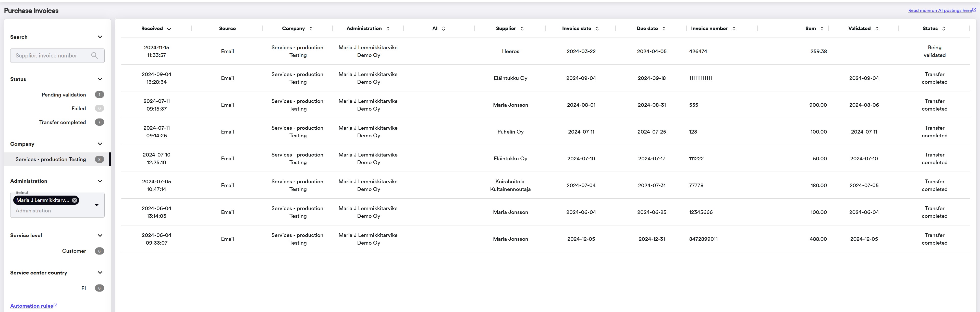Select Services - production Testing company filter
Image resolution: width=980 pixels, height=312 pixels.
pos(57,159)
